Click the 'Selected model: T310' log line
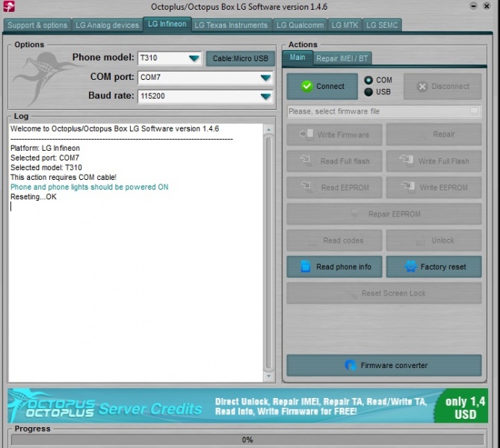The height and width of the screenshot is (448, 500). click(x=46, y=167)
